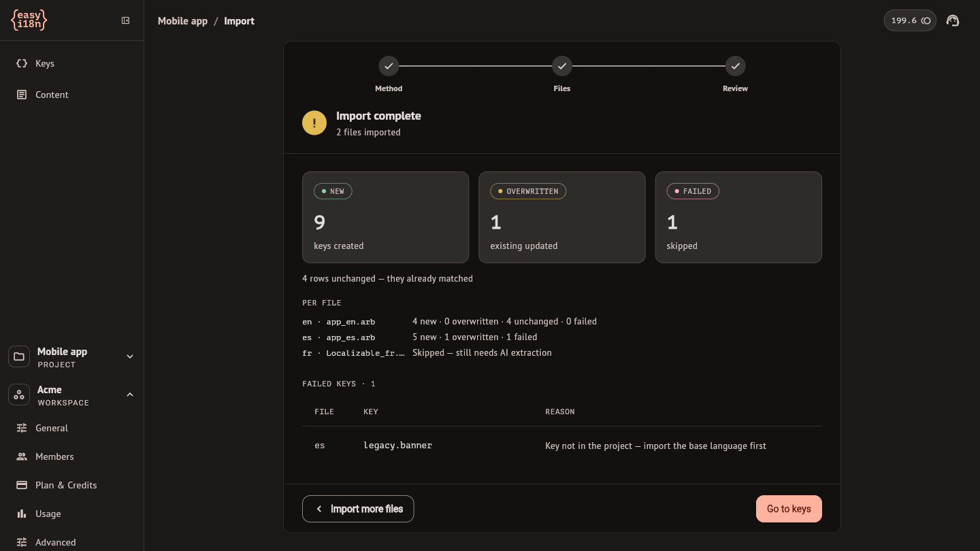This screenshot has width=980, height=551.
Task: Click the NEW status badge
Action: click(x=333, y=191)
